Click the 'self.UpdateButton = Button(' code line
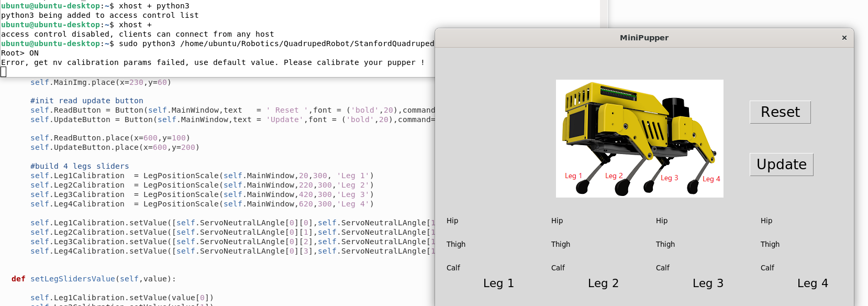This screenshot has width=868, height=306. point(232,119)
